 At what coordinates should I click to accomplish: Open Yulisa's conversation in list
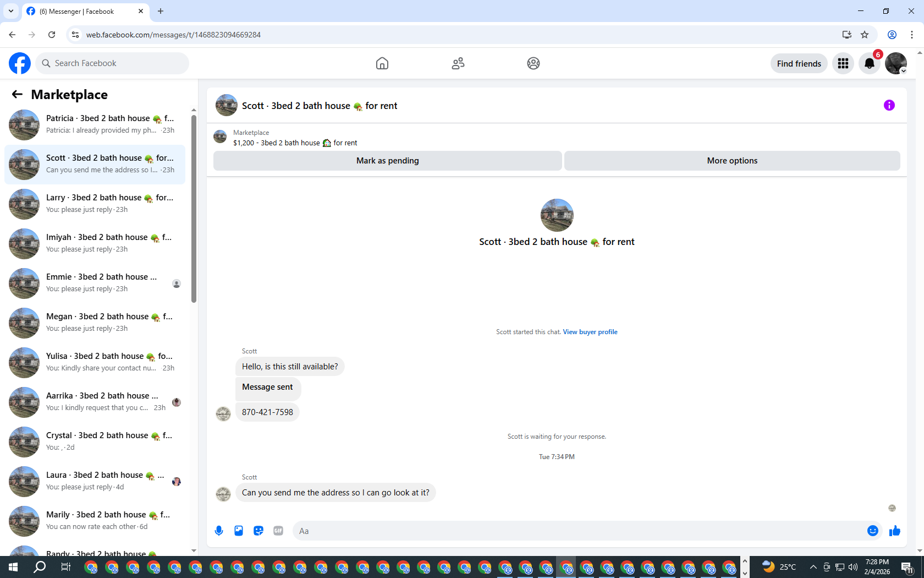coord(95,362)
